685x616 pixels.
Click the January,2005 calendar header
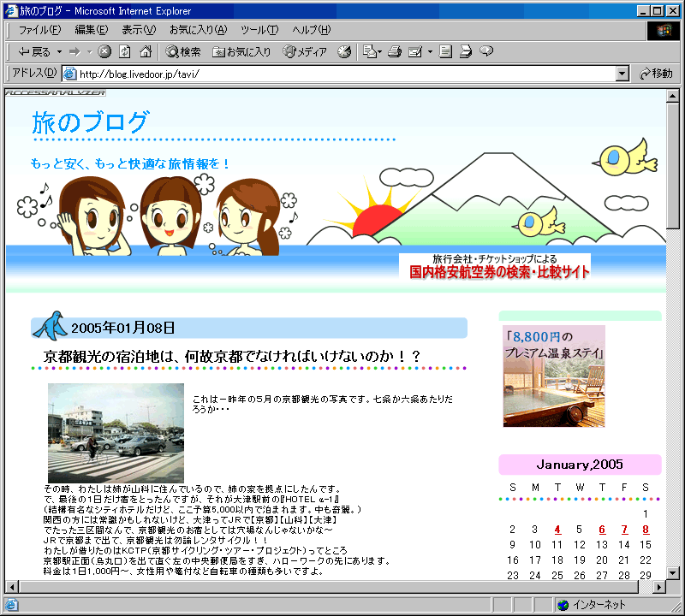(x=580, y=465)
